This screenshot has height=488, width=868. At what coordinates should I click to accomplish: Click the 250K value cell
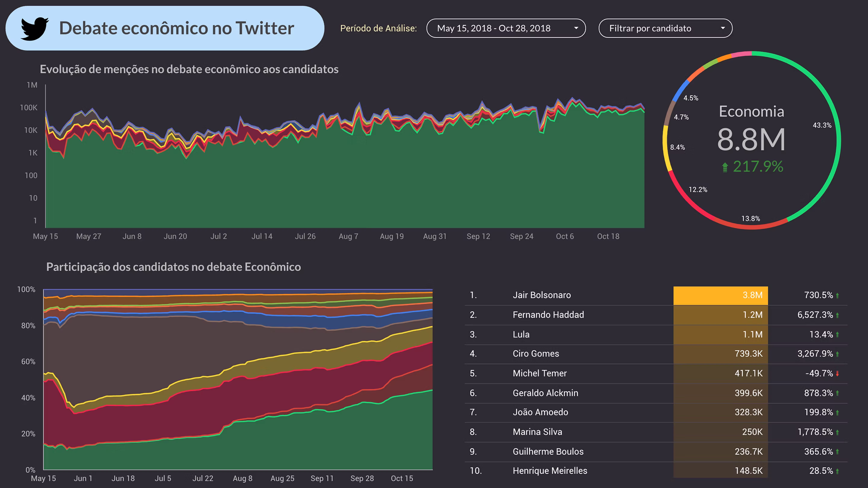tap(720, 432)
